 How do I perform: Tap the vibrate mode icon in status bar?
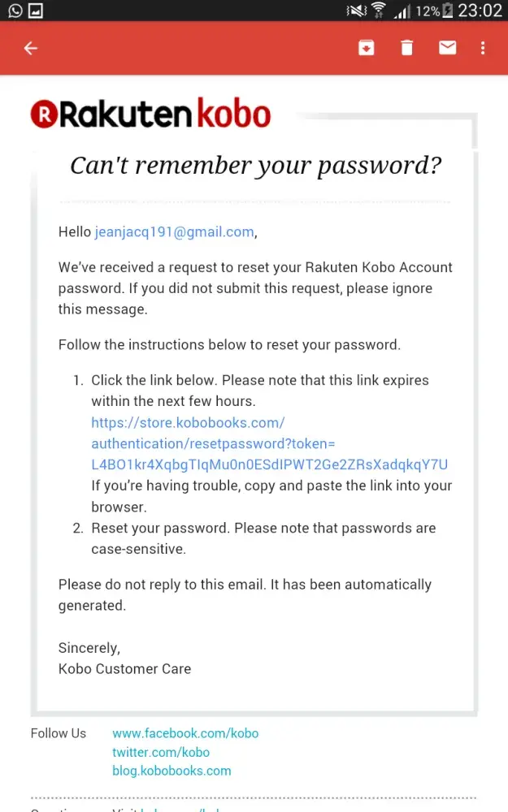(356, 11)
